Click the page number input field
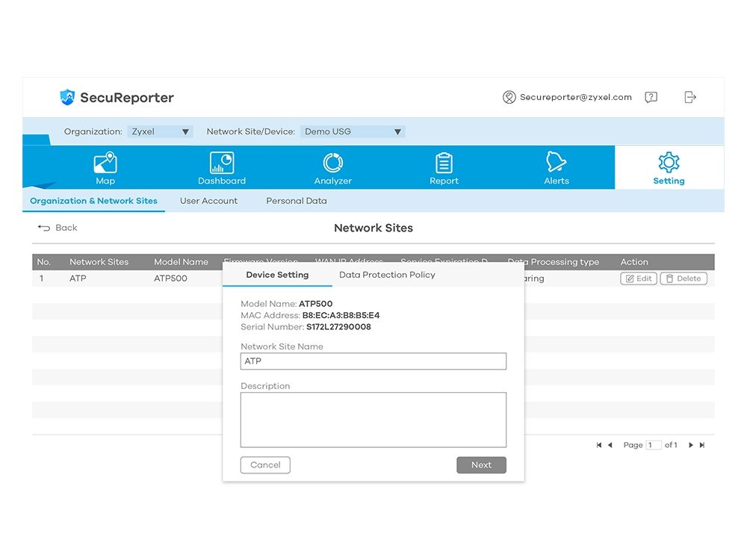This screenshot has height=560, width=747. tap(654, 445)
